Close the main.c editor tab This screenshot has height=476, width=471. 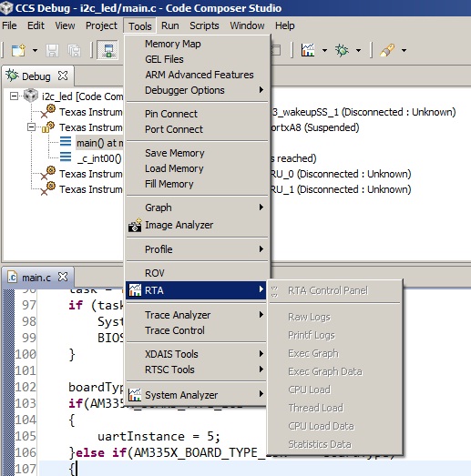[x=63, y=277]
